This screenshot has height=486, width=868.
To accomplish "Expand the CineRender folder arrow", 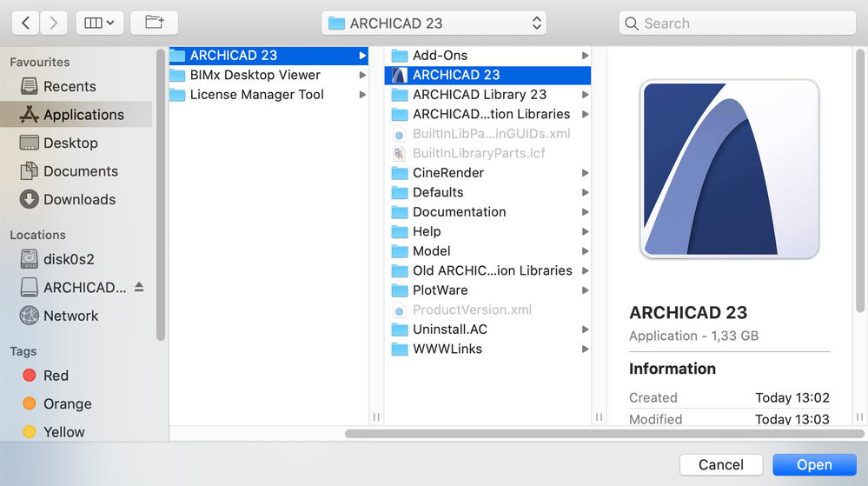I will 585,173.
